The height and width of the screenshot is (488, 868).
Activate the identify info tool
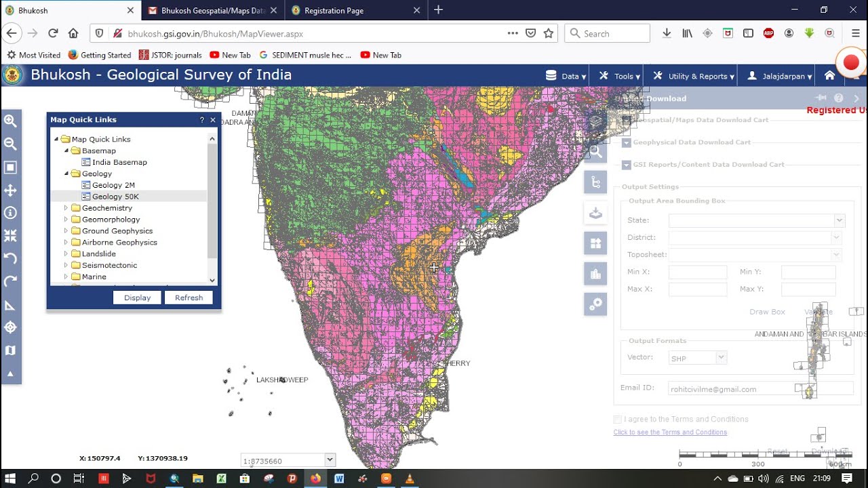[10, 213]
